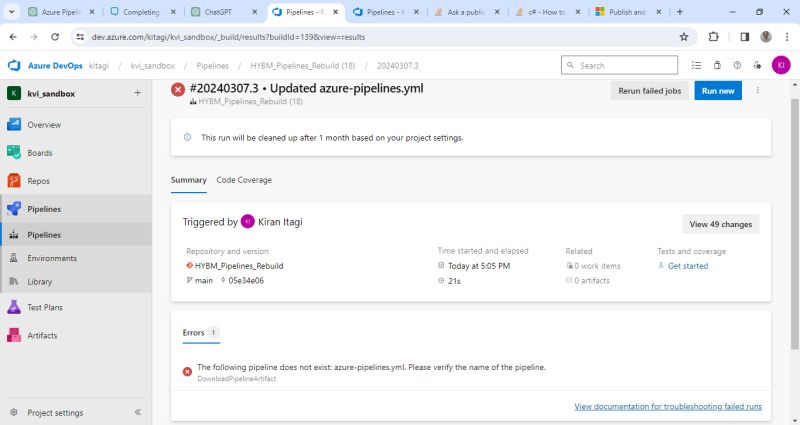
Task: Open troubleshooting failed runs documentation link
Action: (668, 406)
